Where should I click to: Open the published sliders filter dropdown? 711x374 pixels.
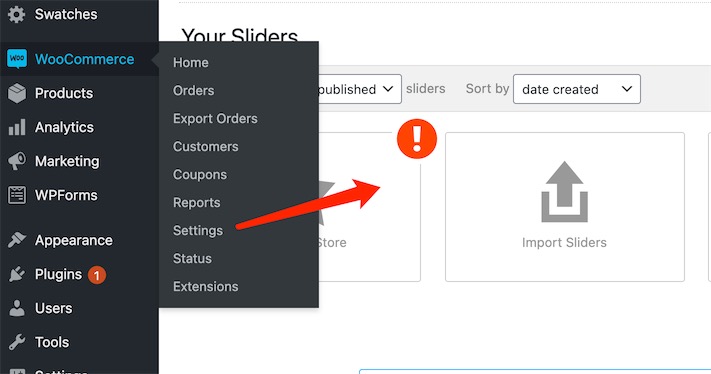[x=359, y=89]
